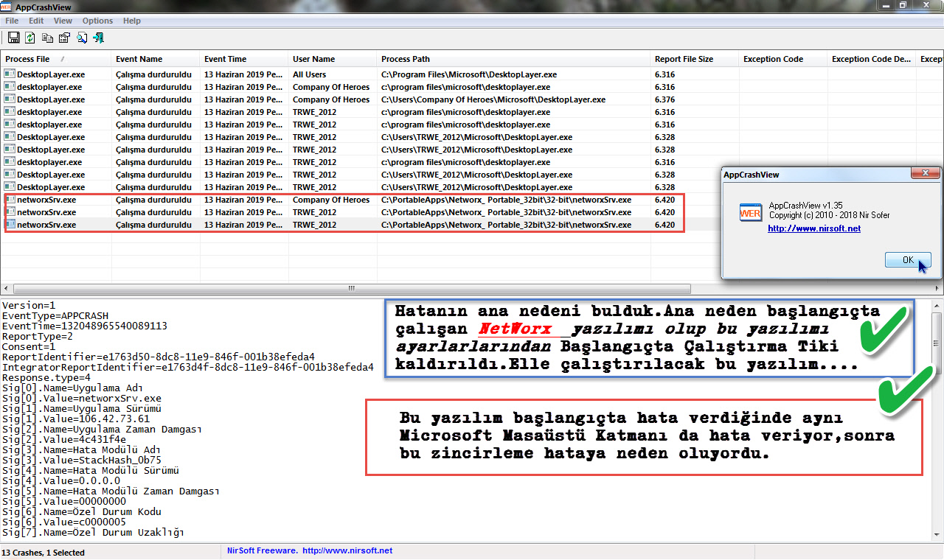Close the AppCrashView about dialog
This screenshot has width=944, height=560.
point(926,174)
